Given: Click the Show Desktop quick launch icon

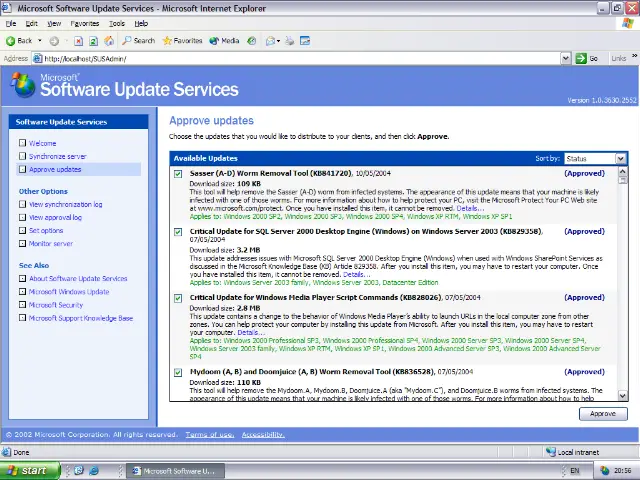Looking at the screenshot, I should click(x=79, y=471).
